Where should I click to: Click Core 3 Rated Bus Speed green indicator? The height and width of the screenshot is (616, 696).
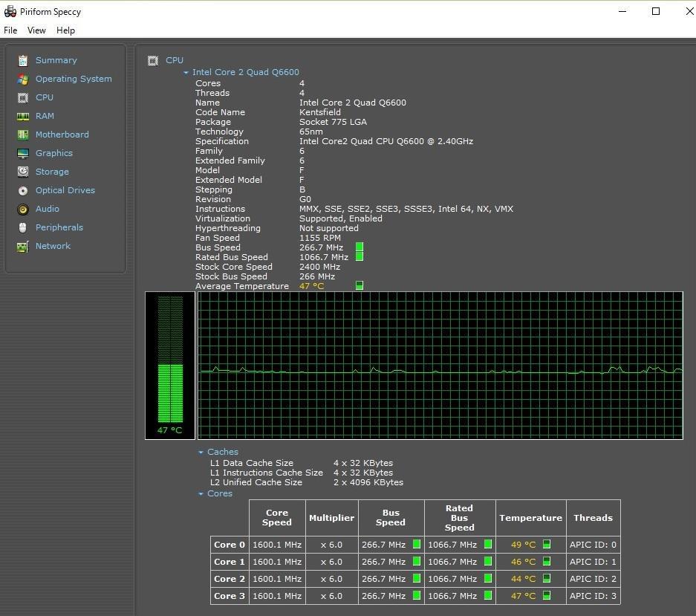(x=488, y=596)
